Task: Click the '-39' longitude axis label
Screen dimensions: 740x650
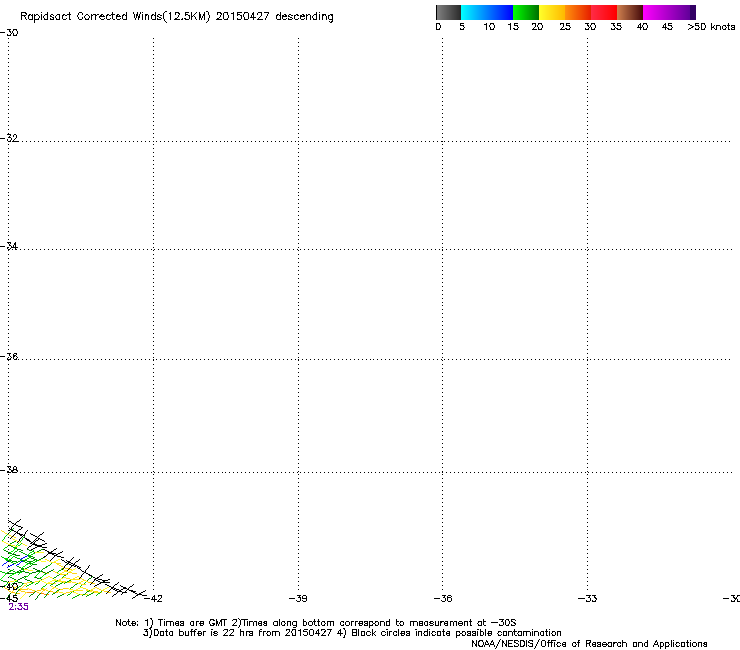Action: pyautogui.click(x=298, y=599)
